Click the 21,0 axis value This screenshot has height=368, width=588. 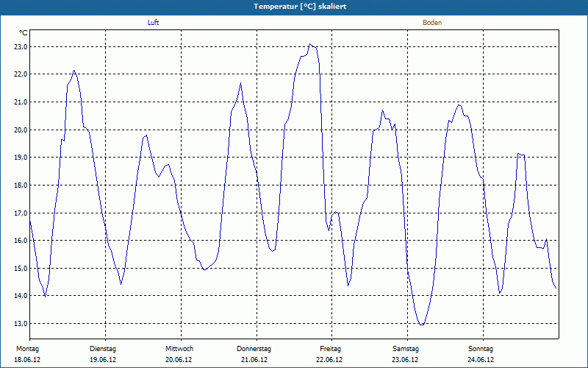click(x=21, y=102)
